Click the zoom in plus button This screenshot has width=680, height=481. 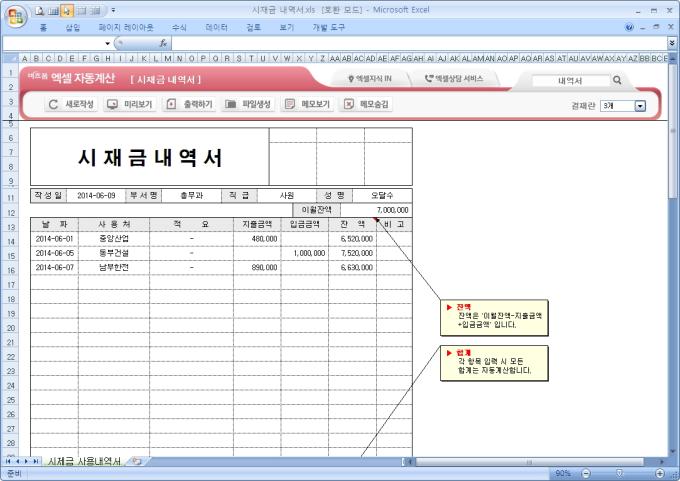(660, 473)
